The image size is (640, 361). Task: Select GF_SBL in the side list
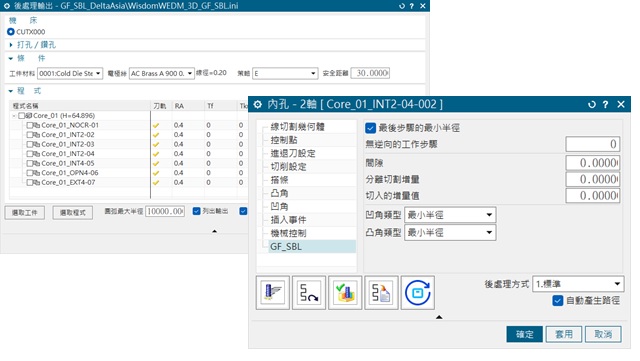tap(286, 247)
